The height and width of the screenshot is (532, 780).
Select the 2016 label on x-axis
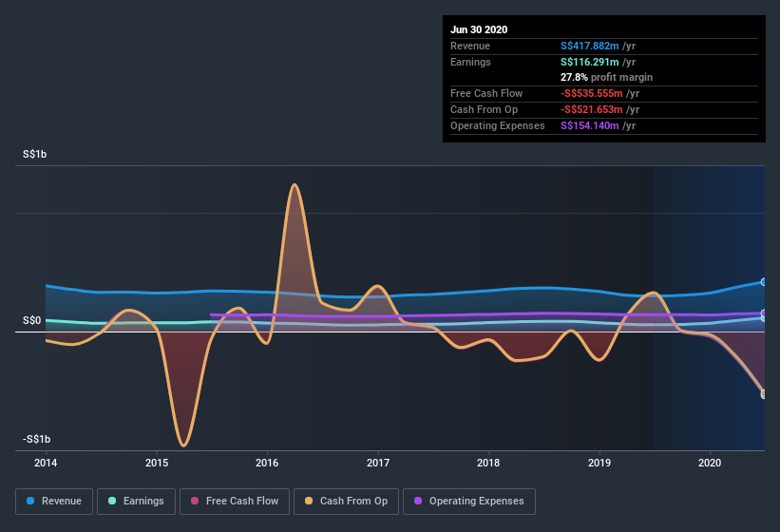point(267,463)
